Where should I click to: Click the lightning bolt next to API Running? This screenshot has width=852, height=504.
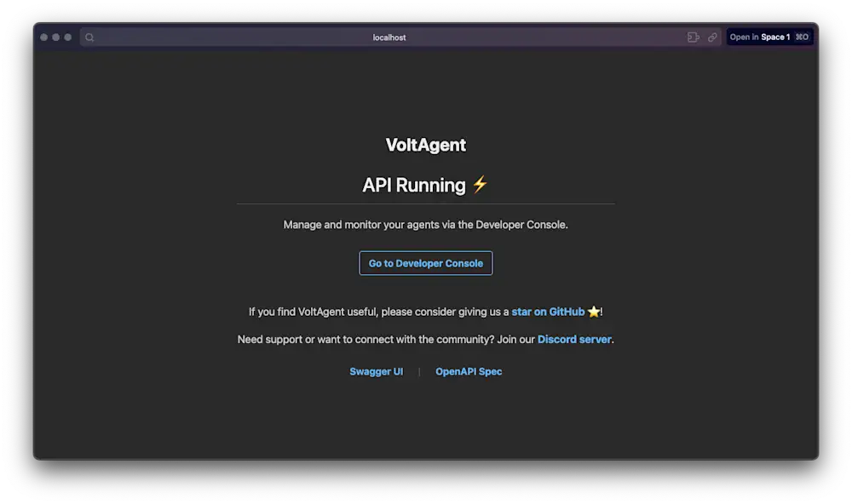point(479,185)
